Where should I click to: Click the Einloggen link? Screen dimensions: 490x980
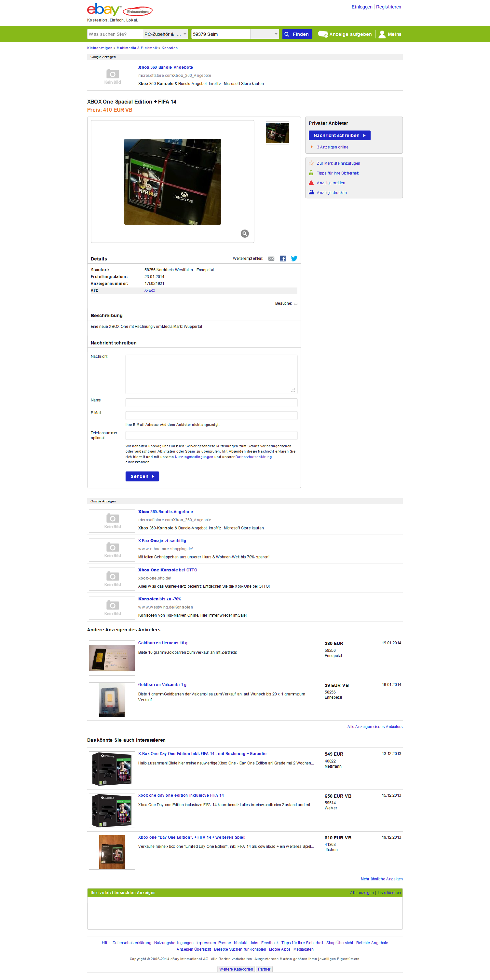[x=362, y=7]
